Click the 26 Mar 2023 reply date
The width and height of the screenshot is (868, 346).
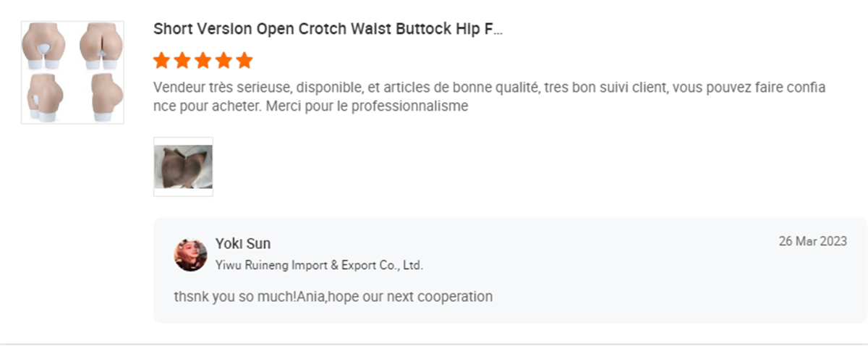point(812,241)
